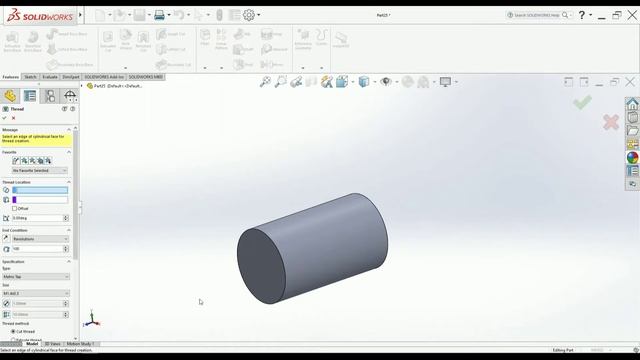The width and height of the screenshot is (640, 360).
Task: Click large red cancel X in viewport
Action: point(611,122)
